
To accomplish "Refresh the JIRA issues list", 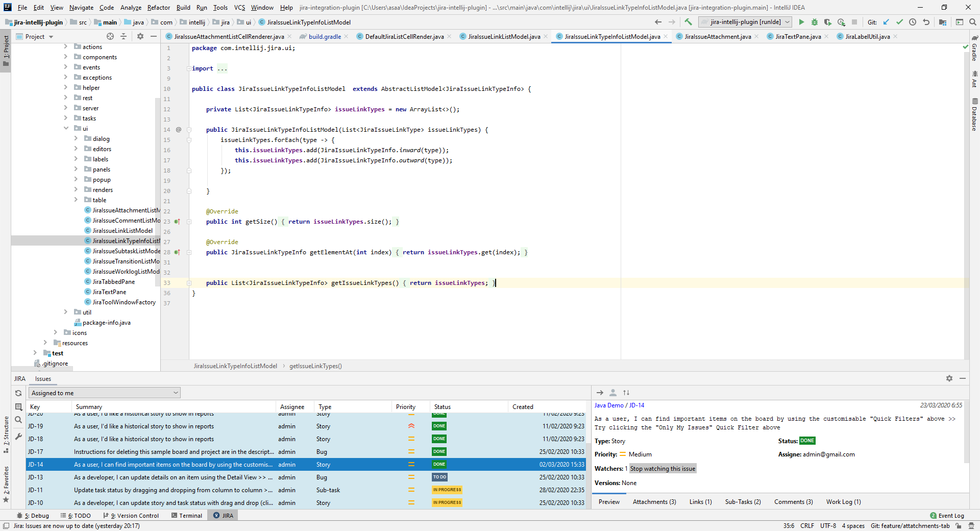I will [18, 393].
